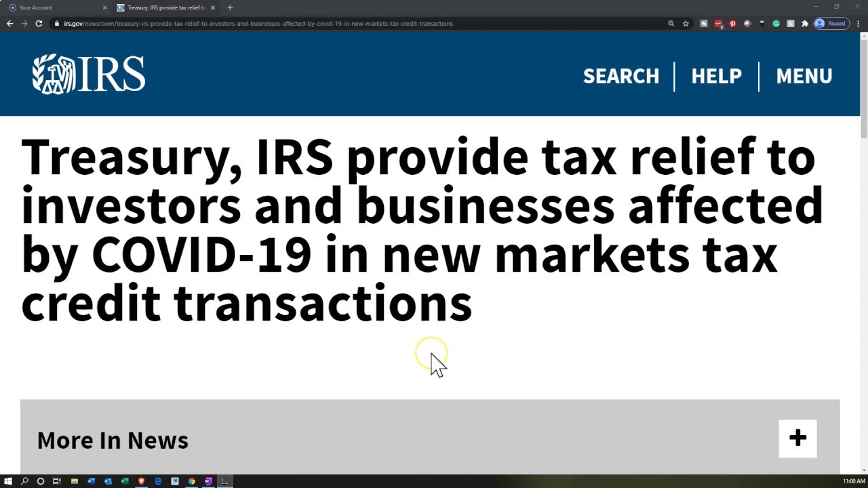
Task: Click the Pinterest extension icon
Action: coord(732,24)
